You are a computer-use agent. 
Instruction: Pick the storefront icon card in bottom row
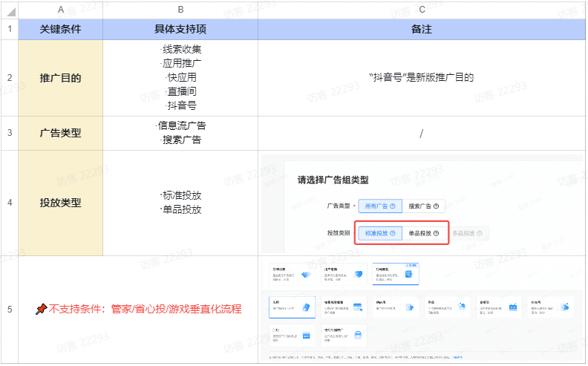(292, 336)
